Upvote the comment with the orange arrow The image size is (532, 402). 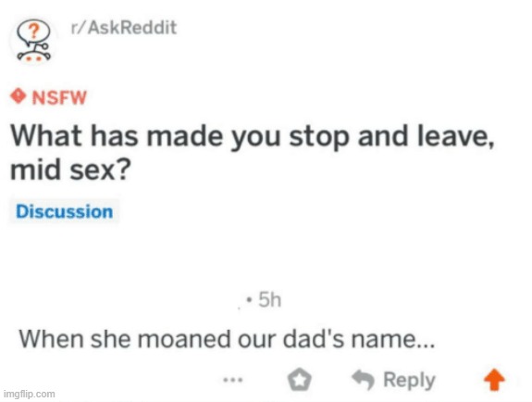(494, 380)
